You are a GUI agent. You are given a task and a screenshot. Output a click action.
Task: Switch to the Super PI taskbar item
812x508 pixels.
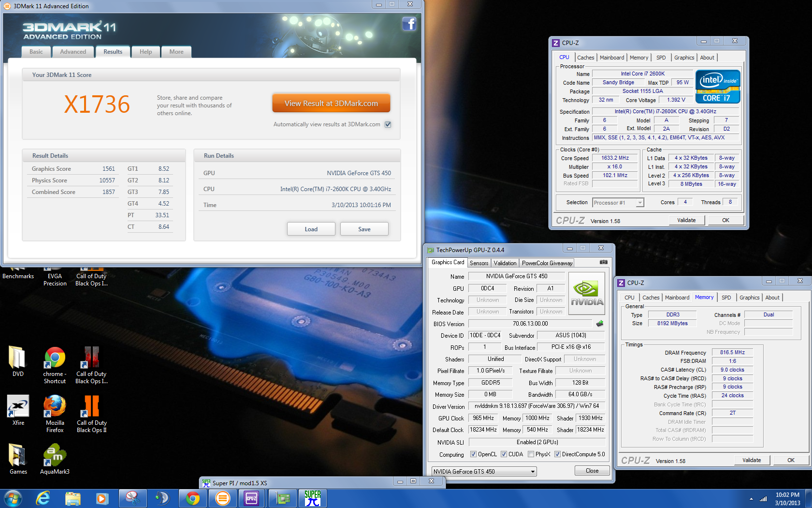pyautogui.click(x=312, y=498)
